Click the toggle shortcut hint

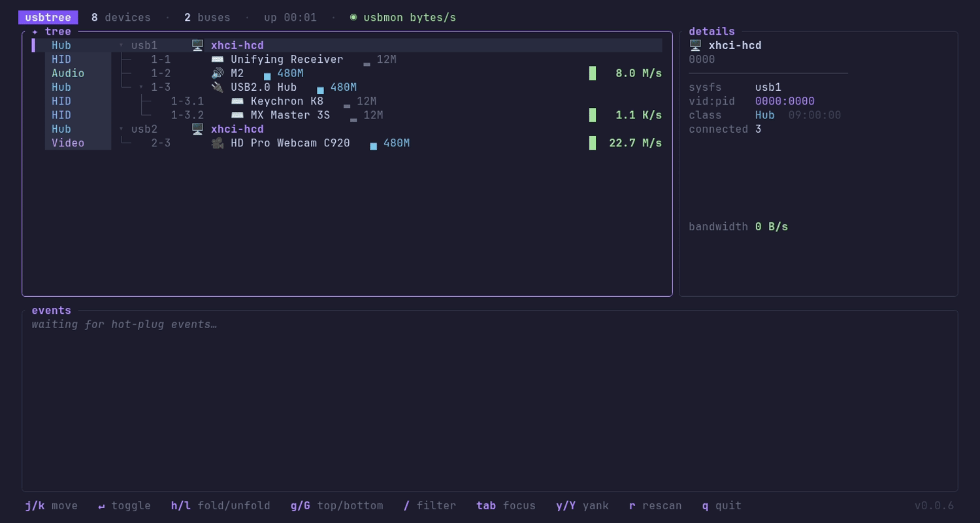[124, 505]
